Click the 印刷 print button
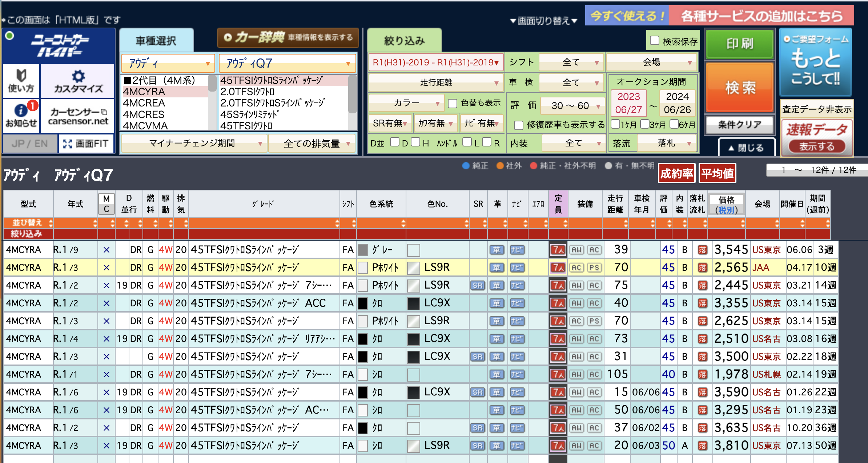 click(740, 44)
